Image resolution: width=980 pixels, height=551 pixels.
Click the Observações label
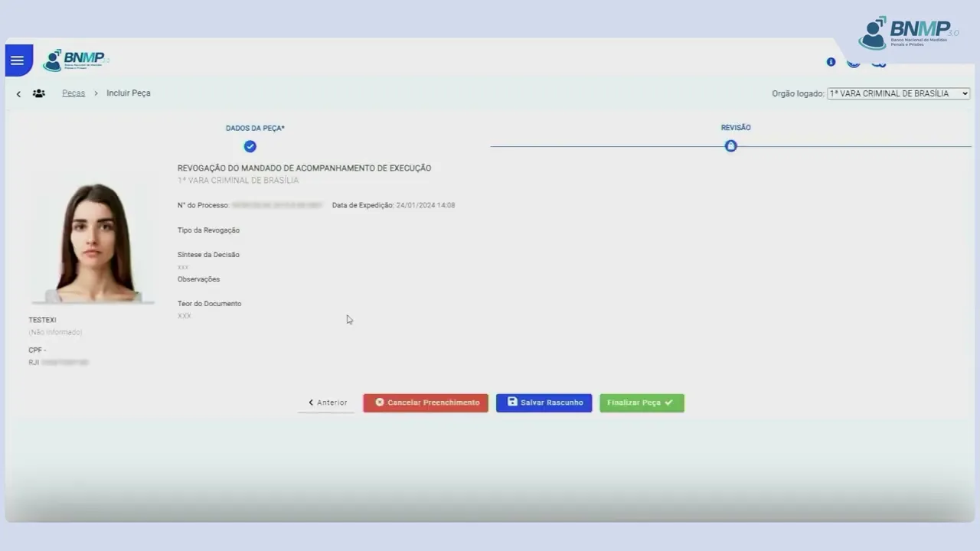coord(198,279)
